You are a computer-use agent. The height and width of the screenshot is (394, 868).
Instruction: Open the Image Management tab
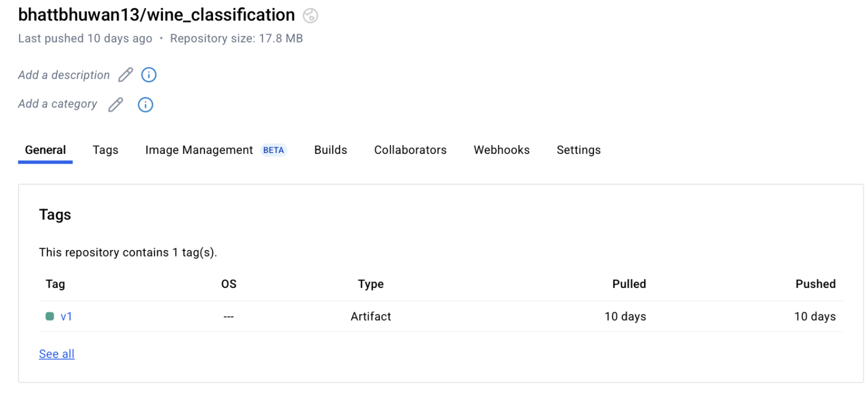tap(199, 150)
